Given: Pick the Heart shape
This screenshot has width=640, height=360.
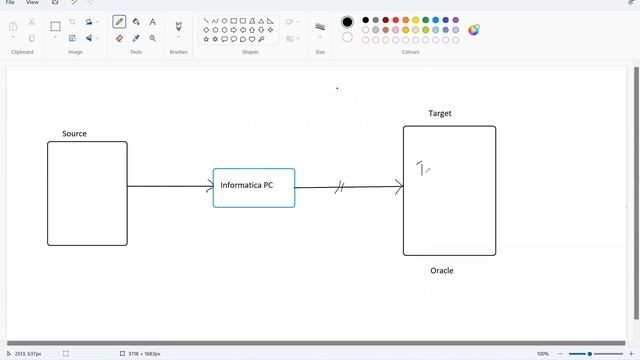Looking at the screenshot, I should tap(252, 39).
